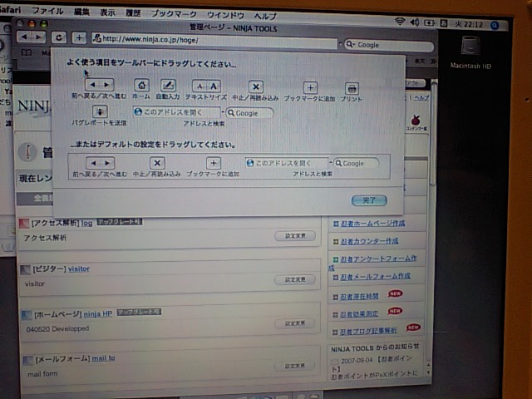
Task: Open the 編集 menu
Action: pos(81,12)
